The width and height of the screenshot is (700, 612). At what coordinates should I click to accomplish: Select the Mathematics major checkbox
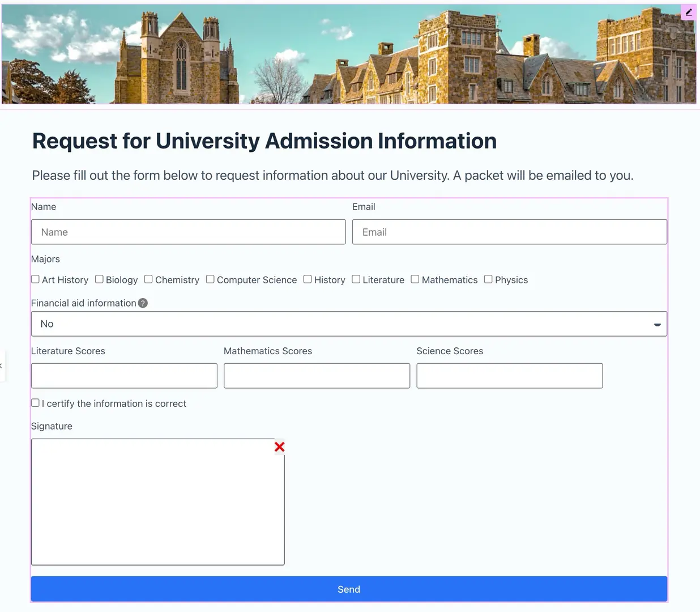(x=415, y=279)
